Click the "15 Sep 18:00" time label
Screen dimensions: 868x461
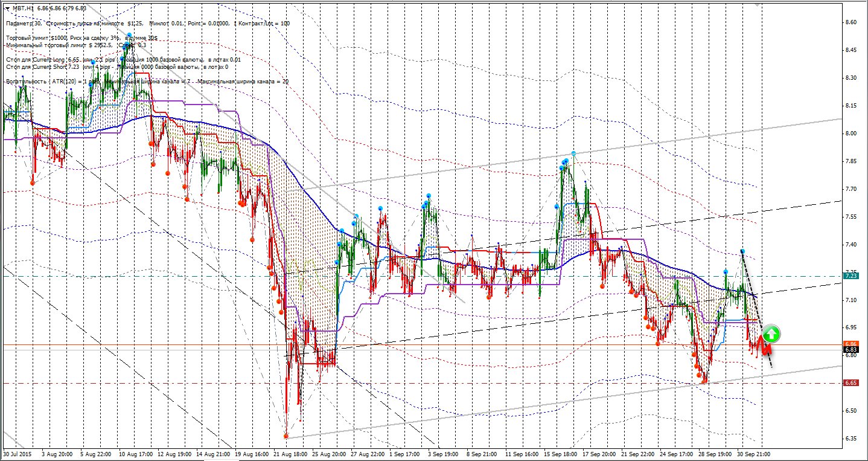click(x=561, y=453)
